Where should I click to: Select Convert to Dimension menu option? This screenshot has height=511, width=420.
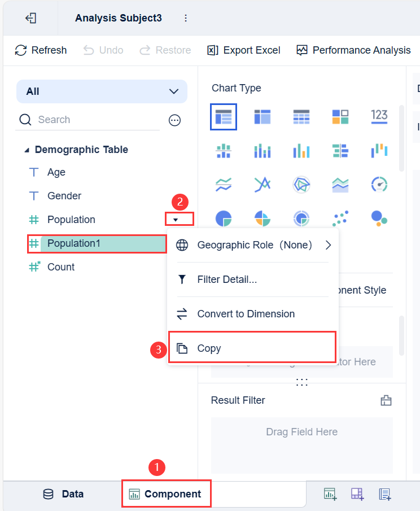pos(246,314)
